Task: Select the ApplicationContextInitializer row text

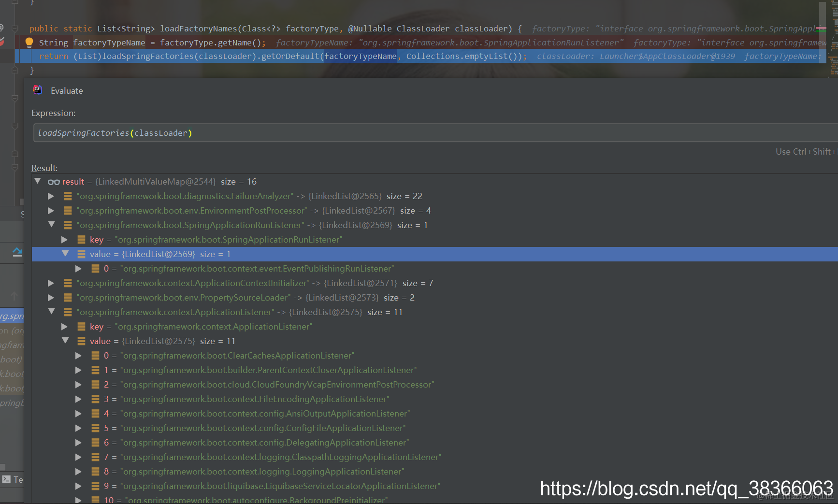Action: tap(255, 283)
